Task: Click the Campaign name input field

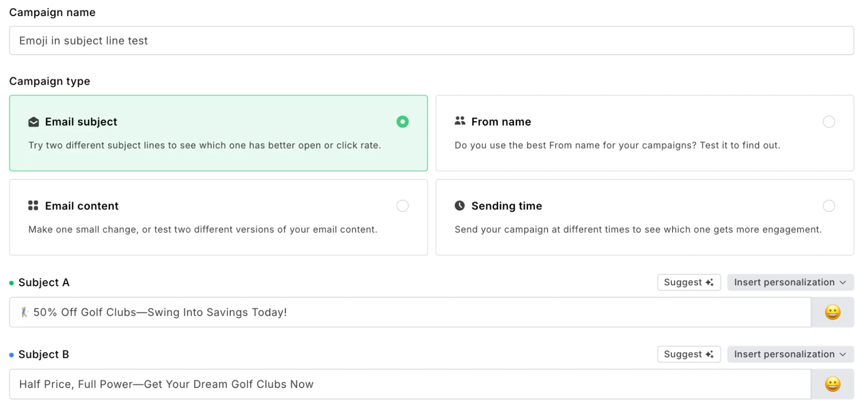Action: [x=431, y=41]
